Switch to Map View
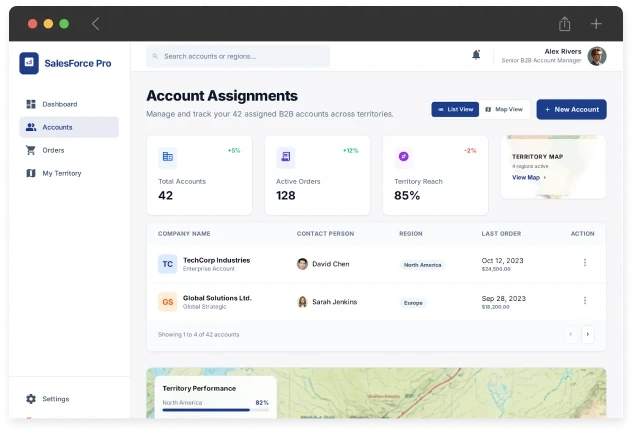Viewport: 634px width, 433px height. tap(504, 110)
